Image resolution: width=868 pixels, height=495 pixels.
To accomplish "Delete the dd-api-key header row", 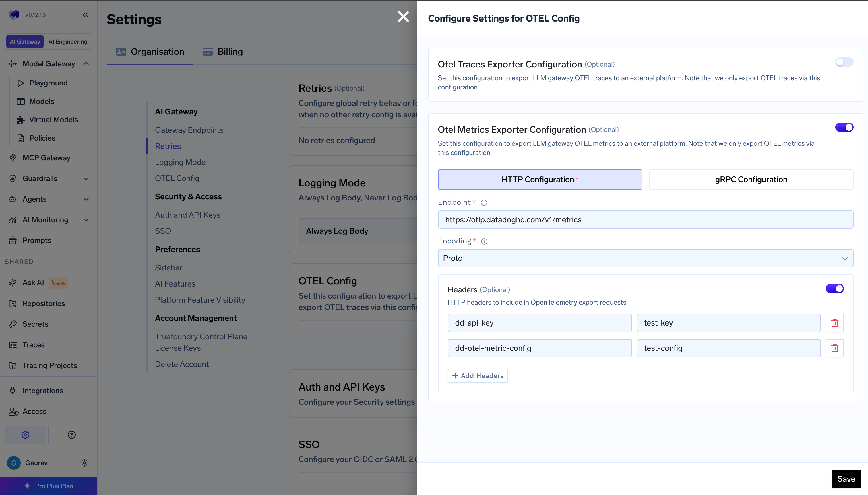I will (x=835, y=323).
